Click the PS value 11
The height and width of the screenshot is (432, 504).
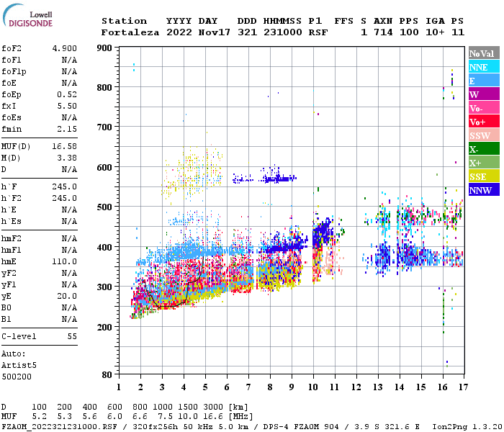click(x=458, y=32)
